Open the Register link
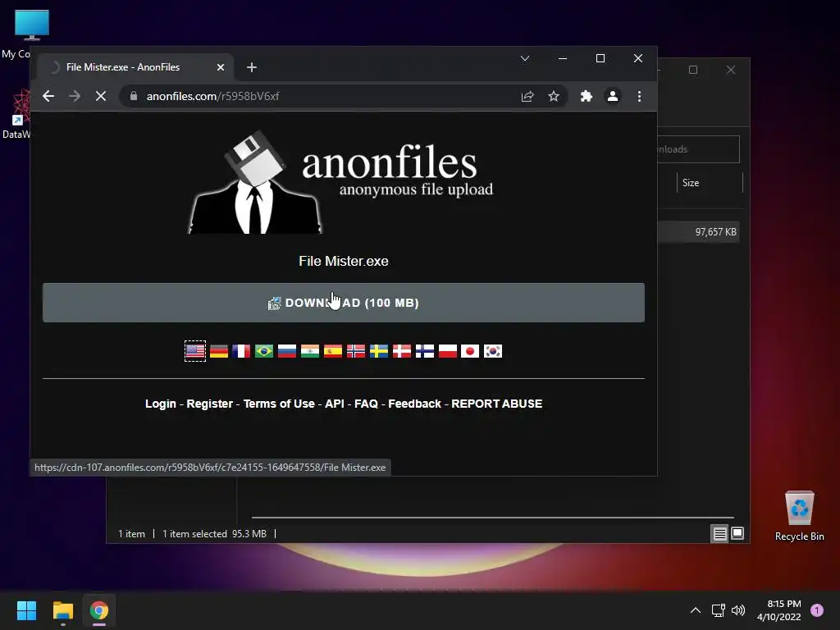This screenshot has width=840, height=630. 209,404
